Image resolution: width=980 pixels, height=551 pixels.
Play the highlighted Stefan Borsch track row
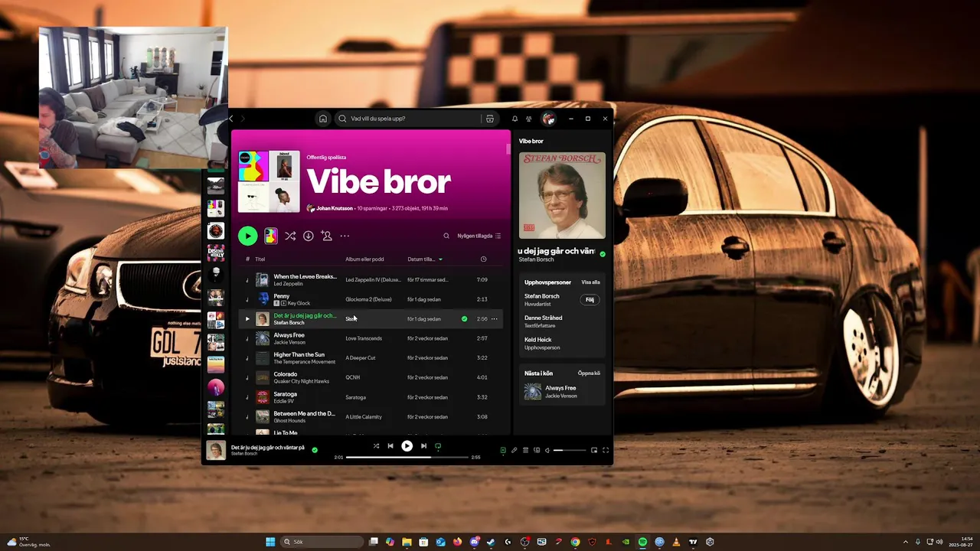coord(247,319)
